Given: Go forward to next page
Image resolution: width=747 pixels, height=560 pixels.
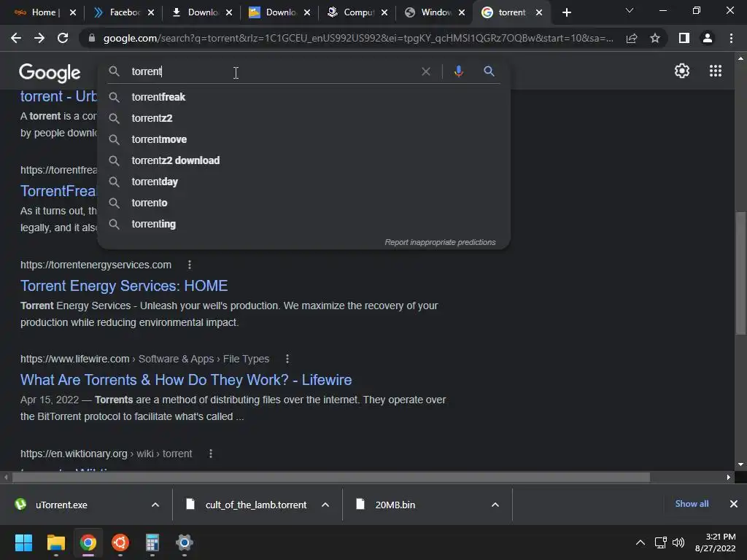Looking at the screenshot, I should 39,38.
